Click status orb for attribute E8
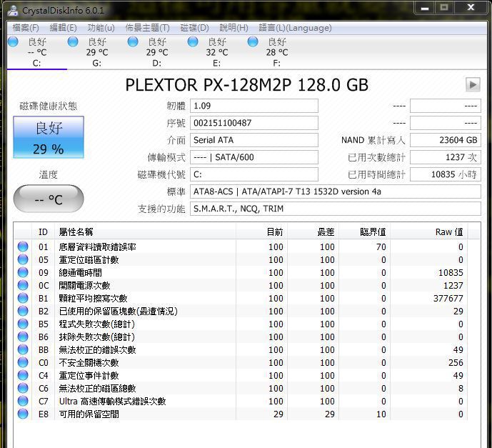The height and width of the screenshot is (448, 492). pos(23,414)
